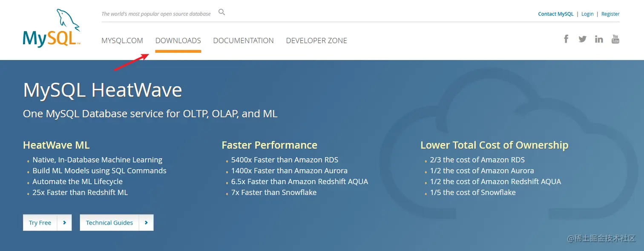This screenshot has height=251, width=644.
Task: Click the MySQL dolphin logo
Action: click(x=51, y=28)
